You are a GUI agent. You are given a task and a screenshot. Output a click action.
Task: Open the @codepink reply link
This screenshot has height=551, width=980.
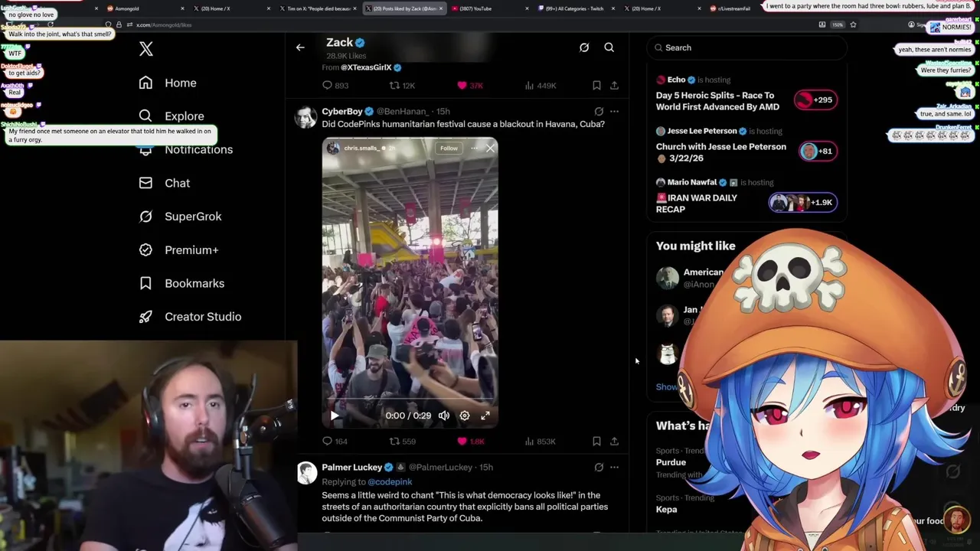390,482
